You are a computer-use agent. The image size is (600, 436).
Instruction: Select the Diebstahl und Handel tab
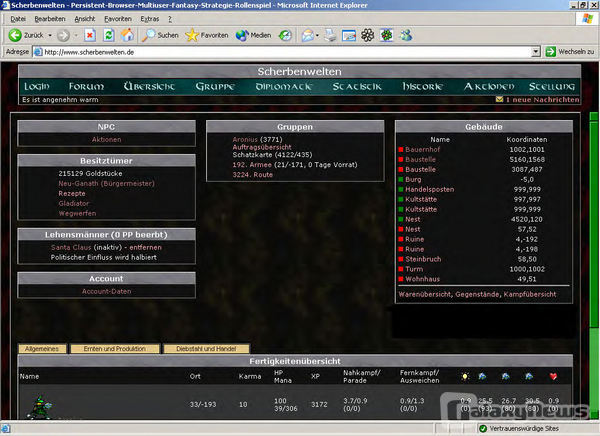(x=198, y=348)
